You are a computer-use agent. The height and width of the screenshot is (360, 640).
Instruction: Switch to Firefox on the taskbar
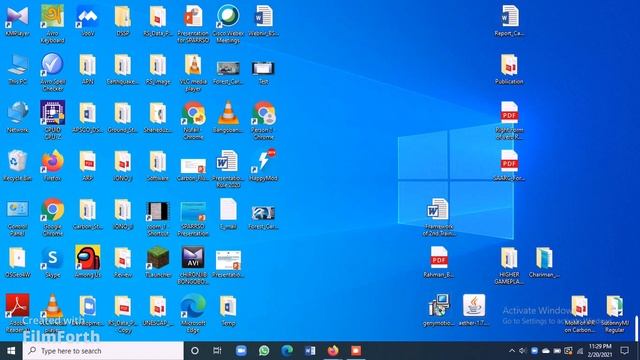tap(333, 351)
